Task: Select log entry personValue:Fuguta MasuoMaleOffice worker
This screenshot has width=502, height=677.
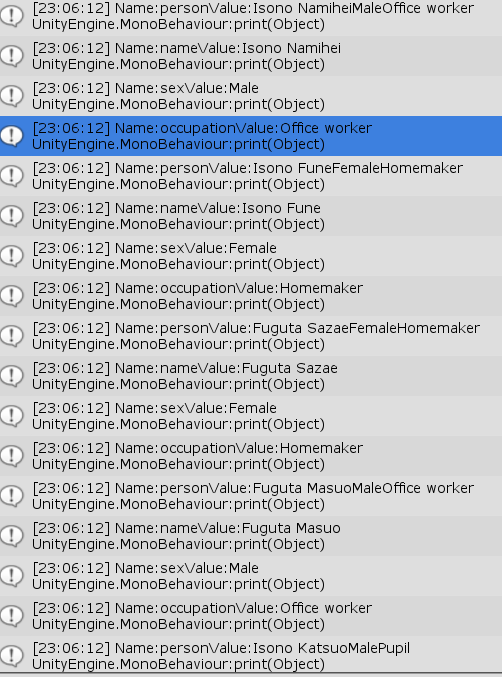Action: pyautogui.click(x=251, y=496)
